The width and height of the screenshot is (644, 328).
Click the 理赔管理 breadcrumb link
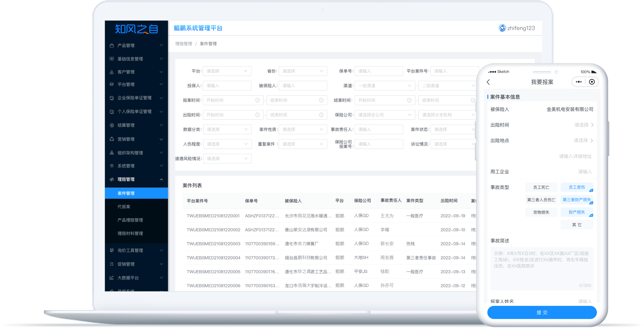pyautogui.click(x=183, y=44)
